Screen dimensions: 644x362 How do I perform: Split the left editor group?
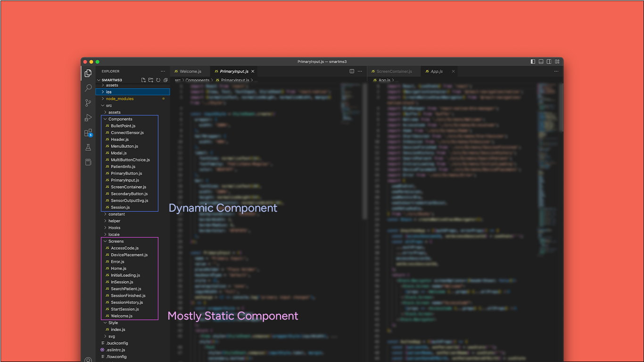click(352, 71)
